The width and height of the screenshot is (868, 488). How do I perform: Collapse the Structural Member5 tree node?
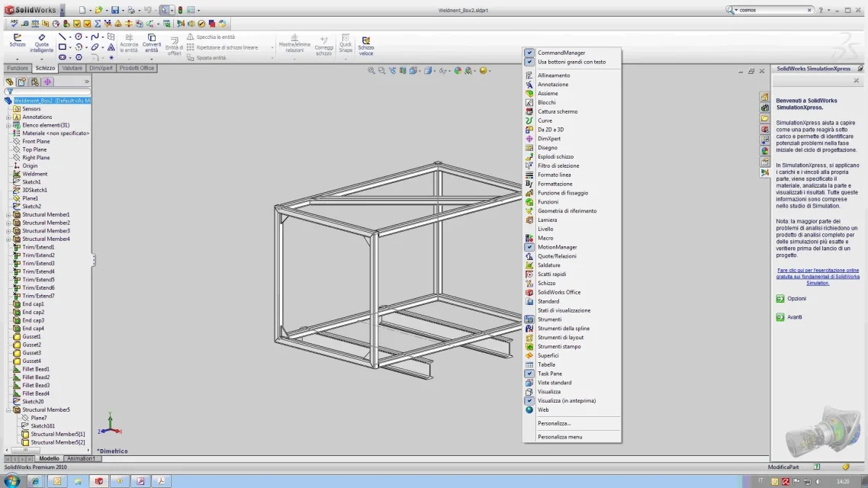(x=9, y=410)
